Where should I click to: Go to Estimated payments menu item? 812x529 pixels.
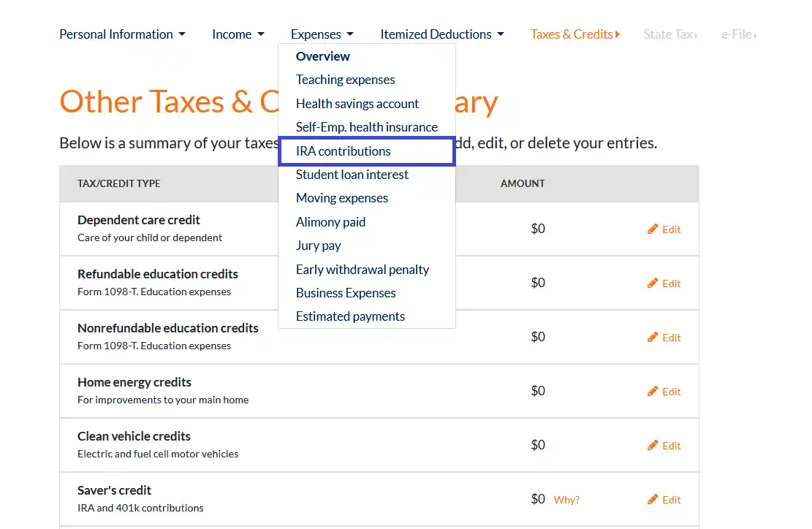click(350, 316)
